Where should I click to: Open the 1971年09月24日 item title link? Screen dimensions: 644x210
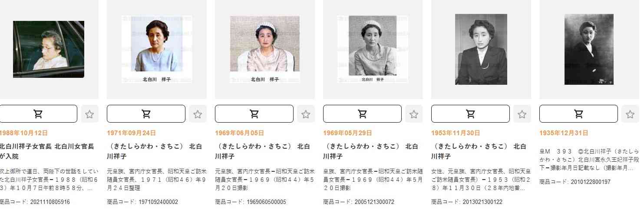155,151
